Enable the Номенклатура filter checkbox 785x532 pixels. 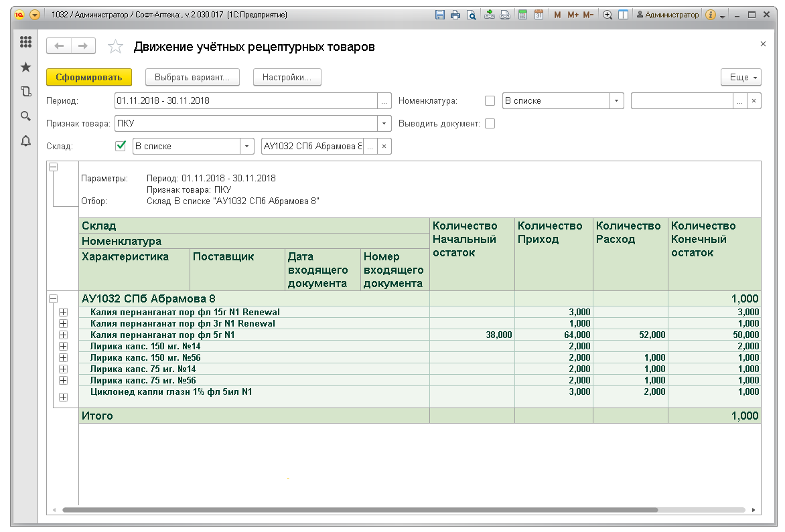490,101
